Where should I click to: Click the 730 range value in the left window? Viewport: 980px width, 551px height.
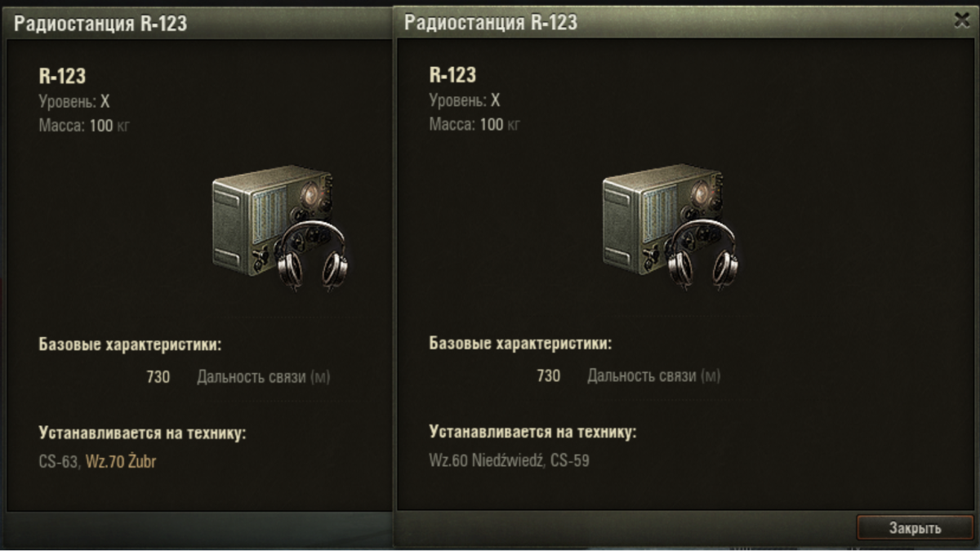[158, 377]
